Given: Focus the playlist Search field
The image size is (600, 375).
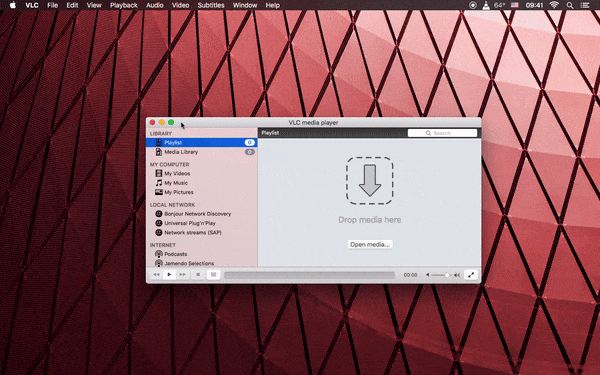Looking at the screenshot, I should pos(442,133).
